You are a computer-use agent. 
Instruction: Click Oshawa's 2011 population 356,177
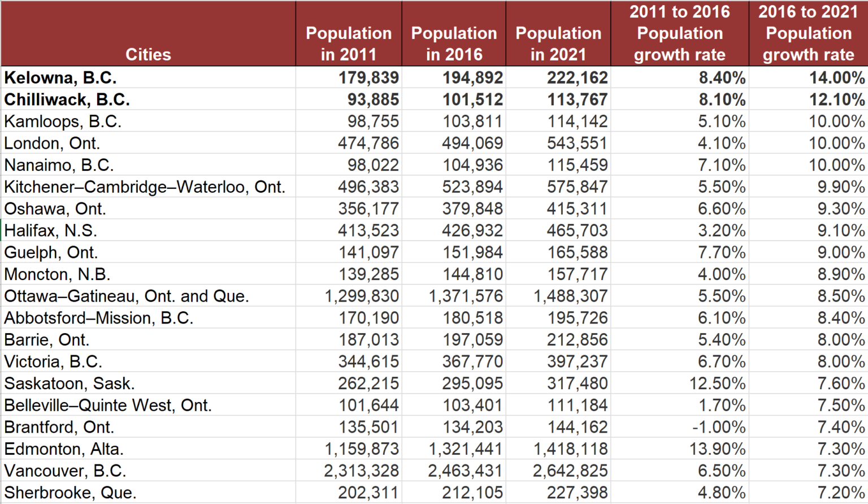[x=349, y=209]
